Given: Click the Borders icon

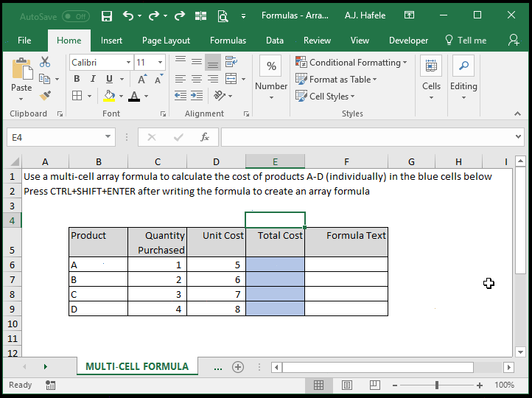Looking at the screenshot, I should coord(77,96).
